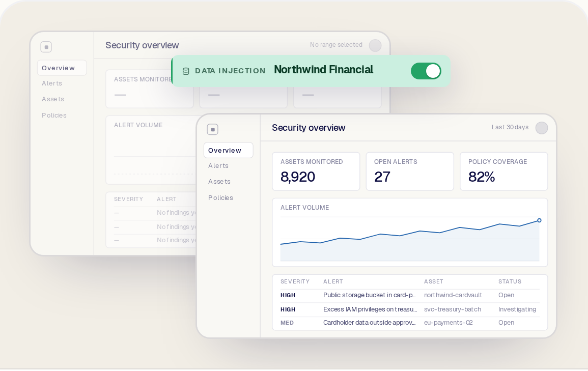Open the avatar circle in back window header
The height and width of the screenshot is (371, 588).
click(x=375, y=45)
